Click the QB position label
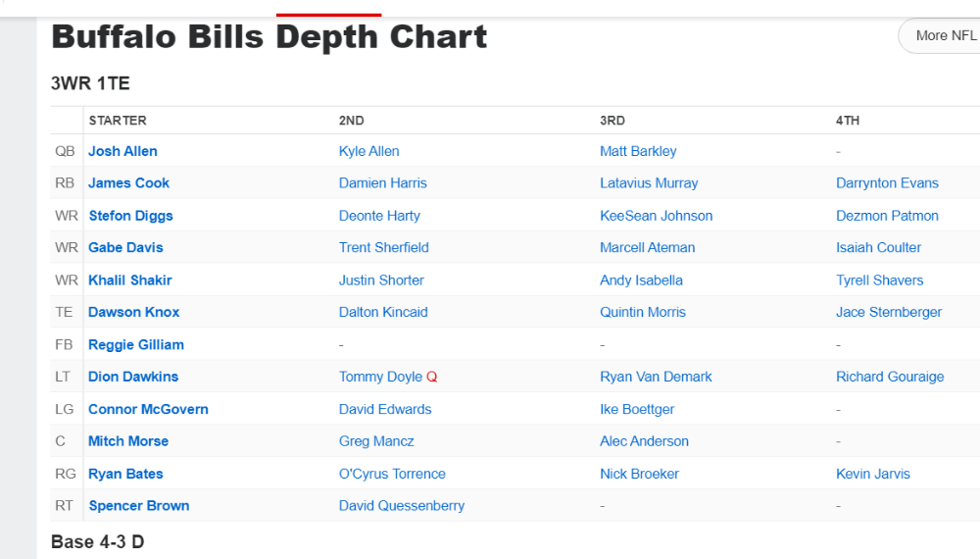This screenshot has width=980, height=559. 65,151
